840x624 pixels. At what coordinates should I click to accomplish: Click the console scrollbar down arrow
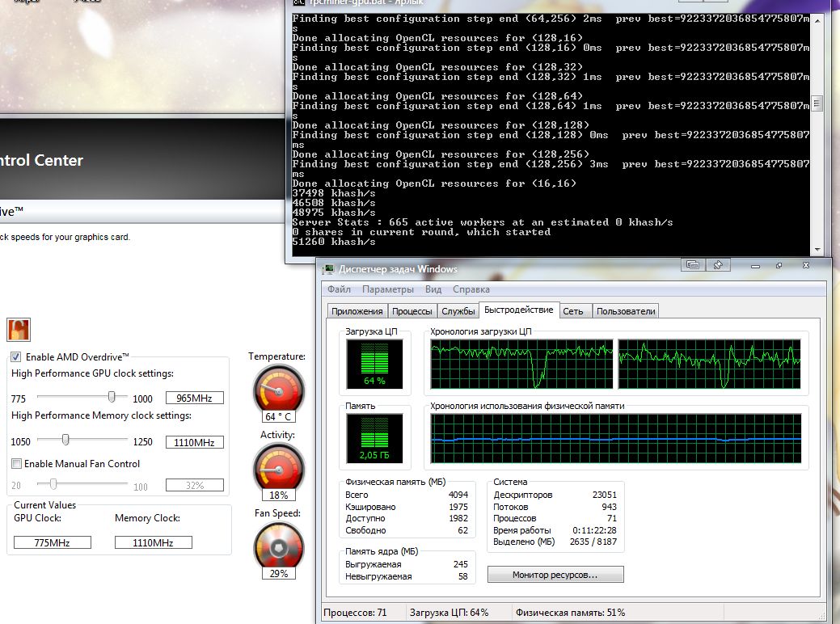tap(817, 249)
